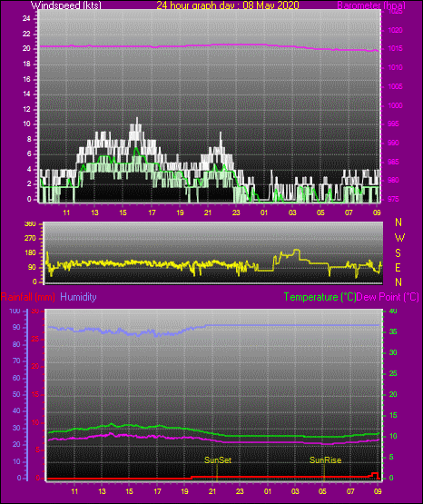The image size is (423, 504).
Task: Click the Dew Point (°C) legend label
Action: point(388,297)
